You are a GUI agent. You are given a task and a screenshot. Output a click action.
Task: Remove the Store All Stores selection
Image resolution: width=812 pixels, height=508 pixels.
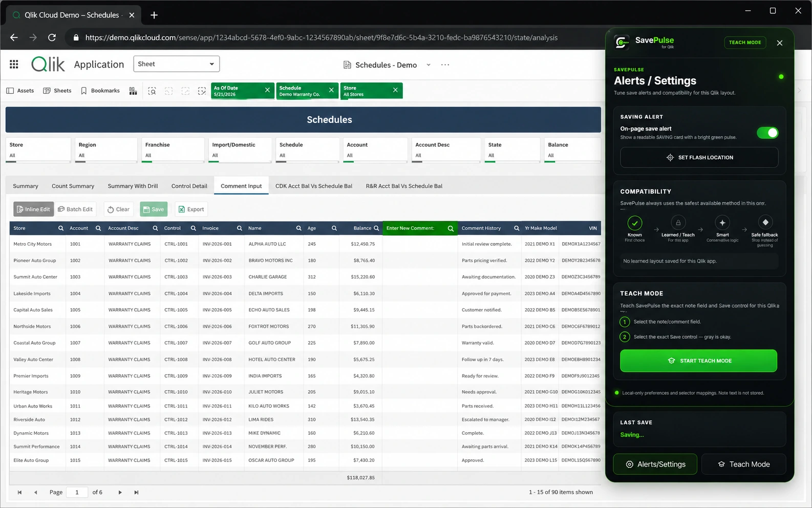click(395, 90)
